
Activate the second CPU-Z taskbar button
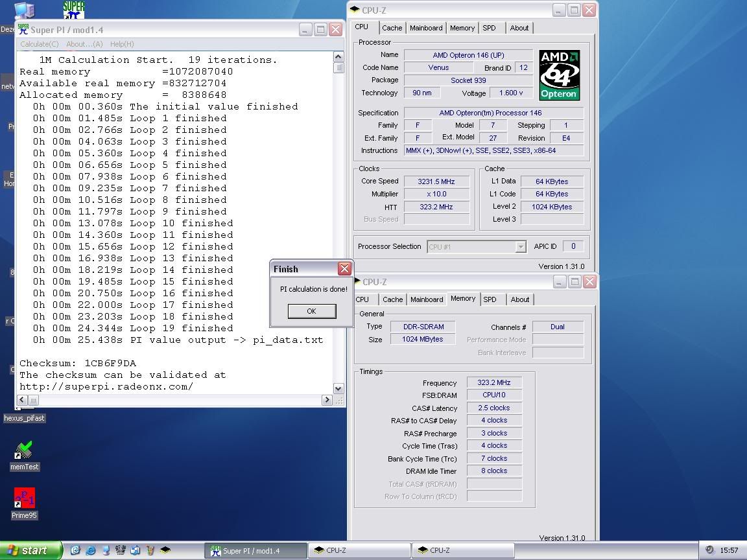click(463, 551)
